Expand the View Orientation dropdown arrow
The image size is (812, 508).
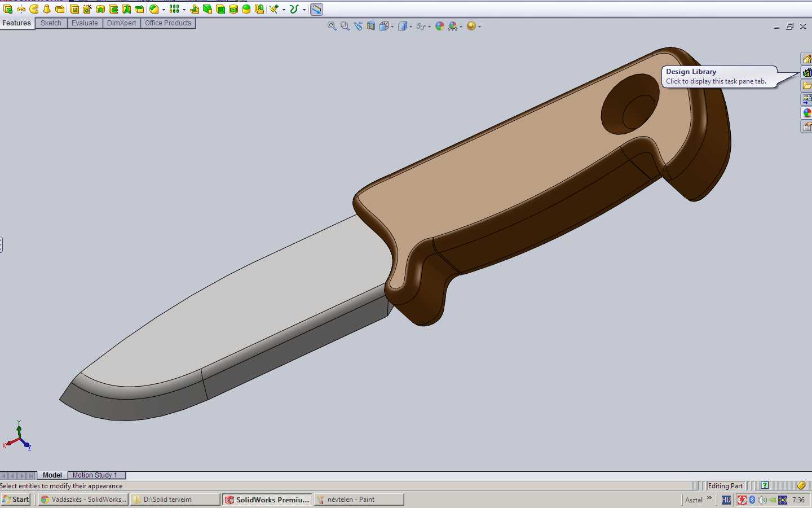tap(392, 27)
